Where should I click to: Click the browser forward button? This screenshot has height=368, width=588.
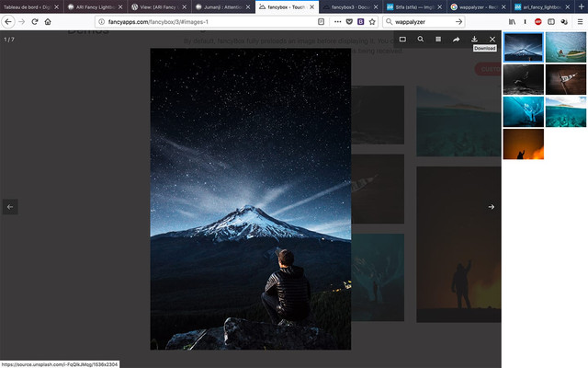point(22,22)
